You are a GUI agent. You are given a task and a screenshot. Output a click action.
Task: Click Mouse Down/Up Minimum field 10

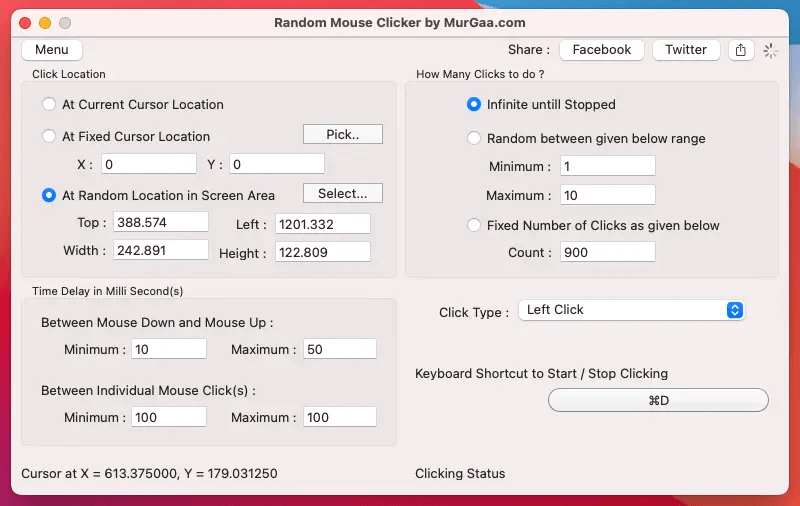[x=169, y=349]
